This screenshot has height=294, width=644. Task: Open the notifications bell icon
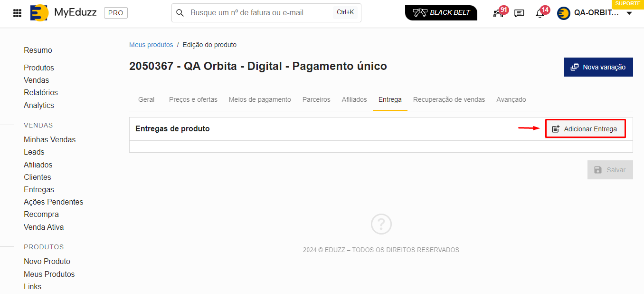540,13
